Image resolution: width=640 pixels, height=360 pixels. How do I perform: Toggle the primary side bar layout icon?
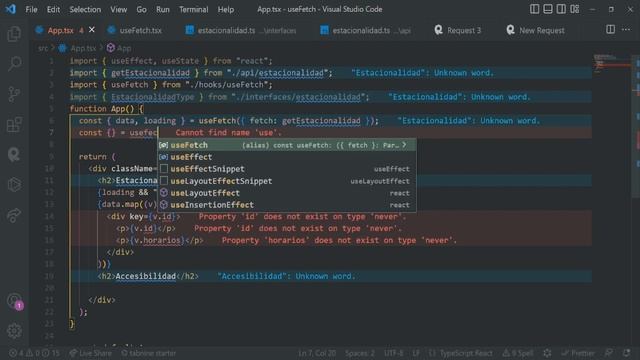tap(534, 9)
